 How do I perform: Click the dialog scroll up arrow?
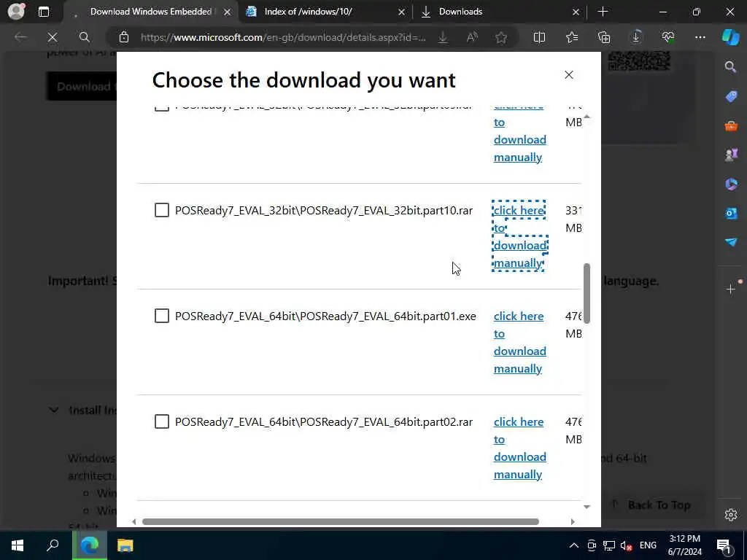click(x=587, y=117)
